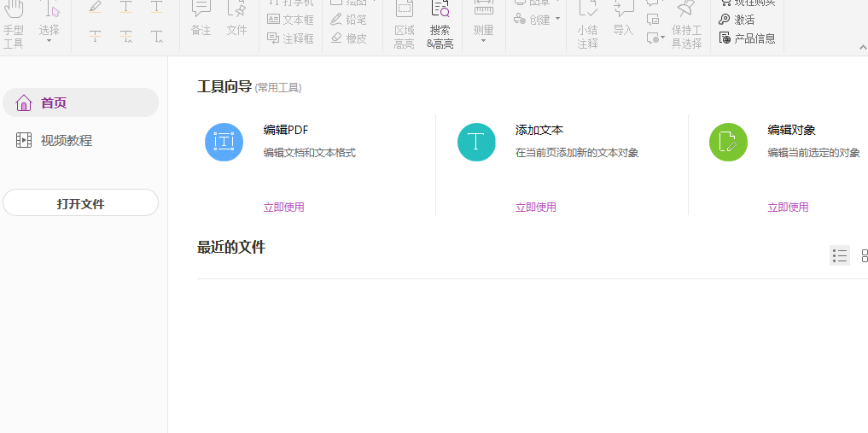Add a 备注 note comment
This screenshot has width=868, height=433.
(x=201, y=19)
